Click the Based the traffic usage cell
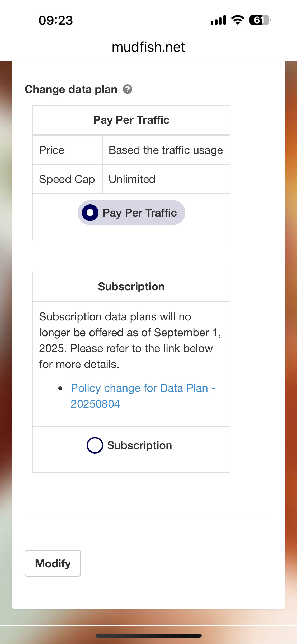The image size is (297, 644). pyautogui.click(x=166, y=150)
